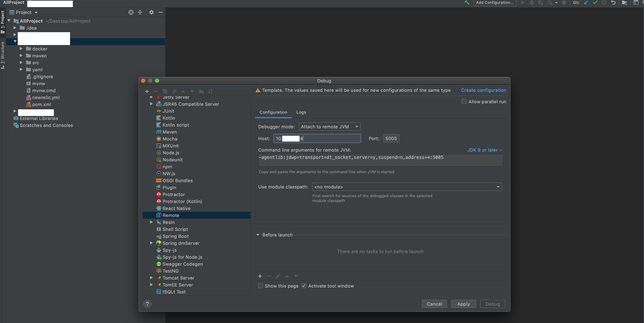The width and height of the screenshot is (644, 323).
Task: Click the Git commit checkmark icon
Action: tap(595, 2)
